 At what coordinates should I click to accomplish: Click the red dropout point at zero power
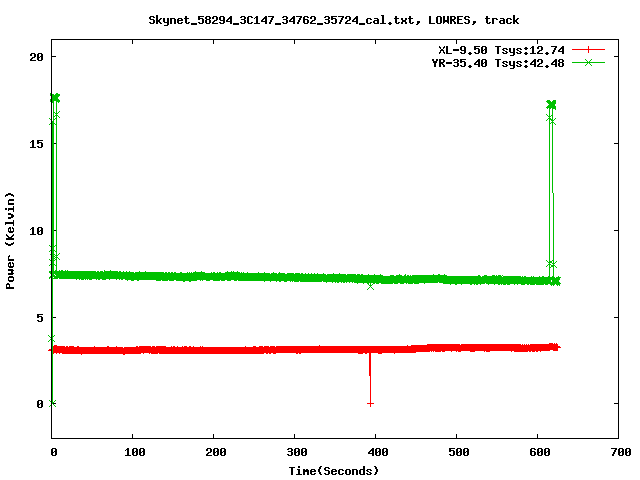pos(370,404)
